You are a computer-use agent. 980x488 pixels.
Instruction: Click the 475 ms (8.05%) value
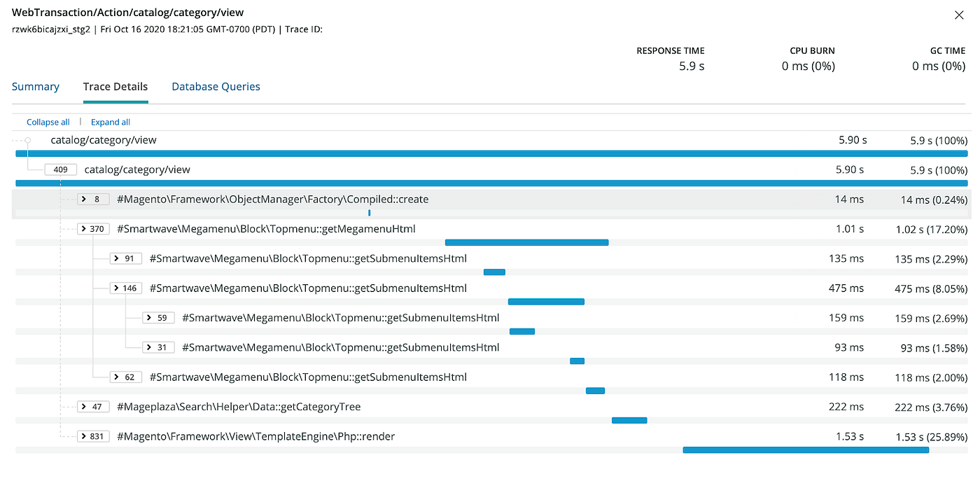[932, 288]
